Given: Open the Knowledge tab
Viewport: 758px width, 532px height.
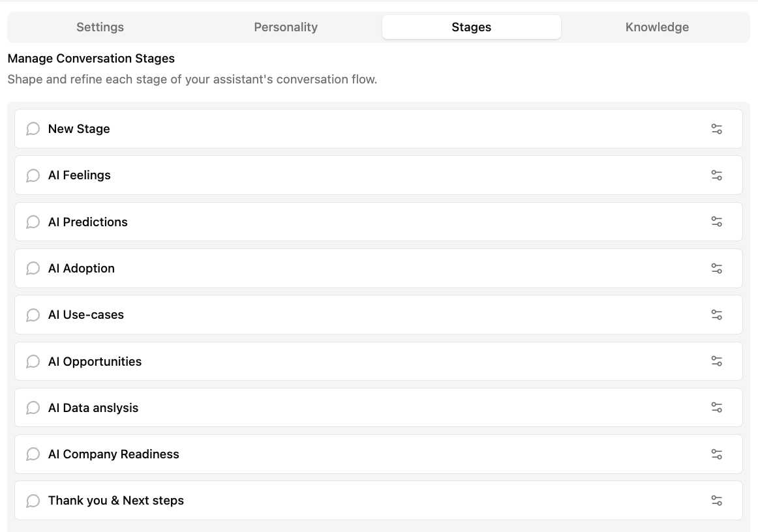Looking at the screenshot, I should [x=657, y=27].
